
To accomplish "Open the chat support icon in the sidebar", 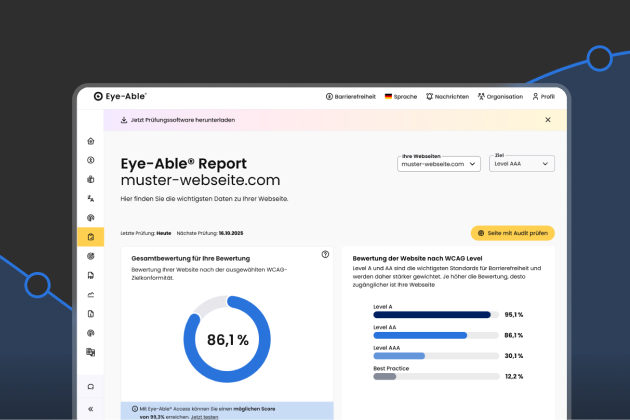I will click(90, 387).
